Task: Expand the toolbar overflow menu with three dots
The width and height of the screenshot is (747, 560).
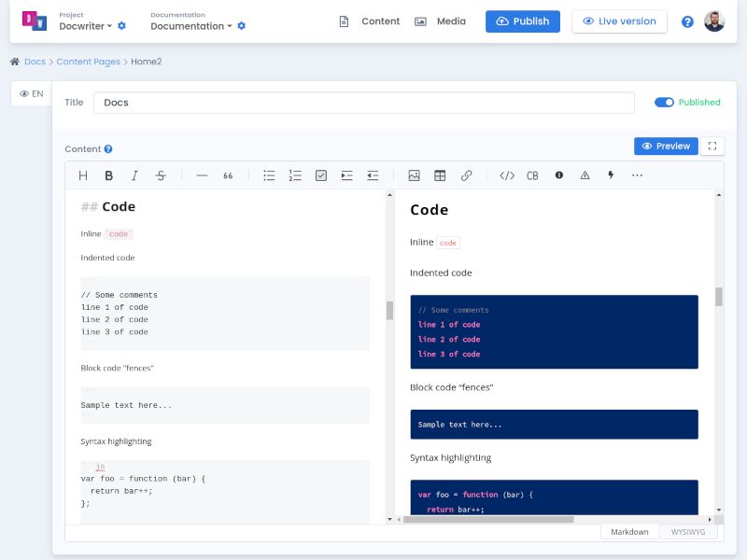Action: click(637, 175)
